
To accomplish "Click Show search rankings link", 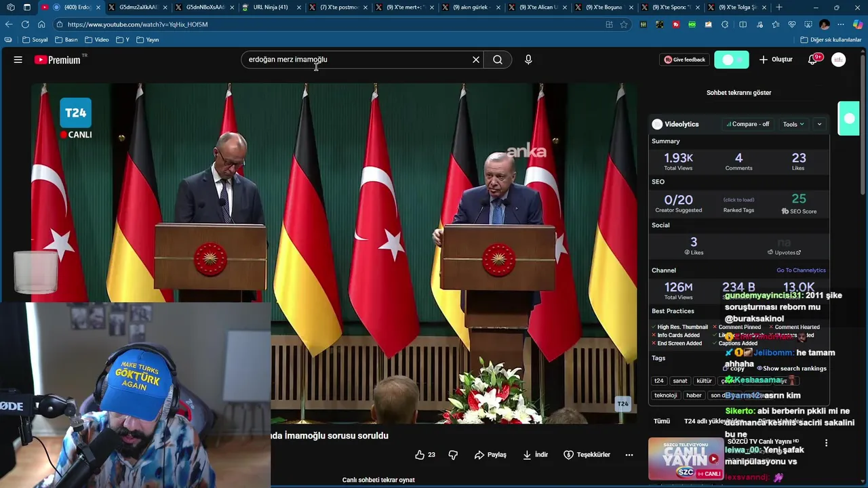I will pos(791,369).
